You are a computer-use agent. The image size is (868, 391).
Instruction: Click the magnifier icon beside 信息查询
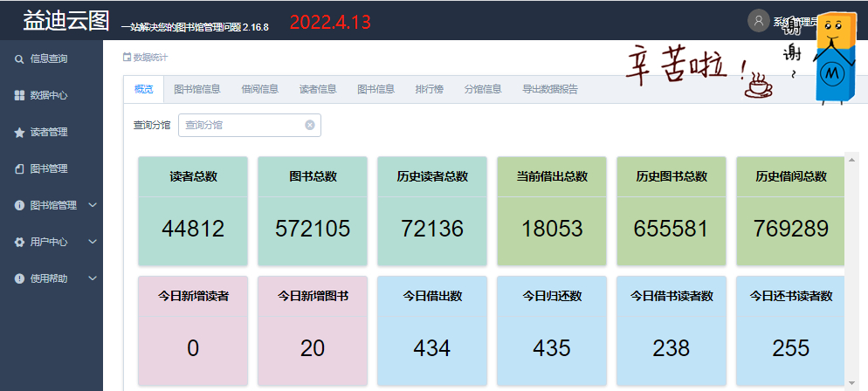(18, 59)
